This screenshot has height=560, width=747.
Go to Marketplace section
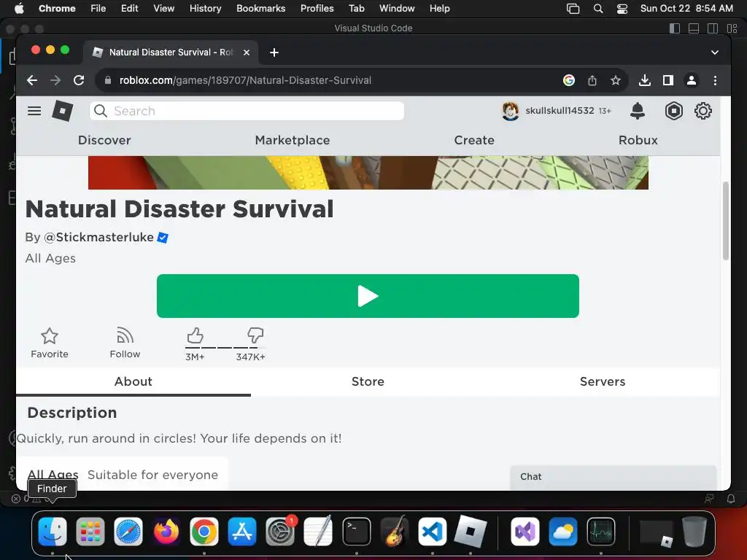293,140
